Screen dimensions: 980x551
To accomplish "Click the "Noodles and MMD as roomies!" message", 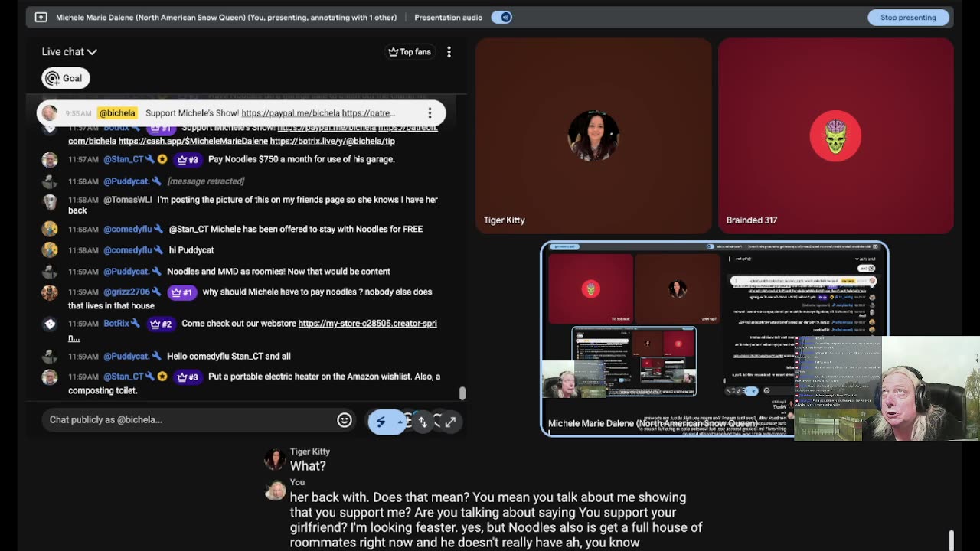I will point(279,272).
